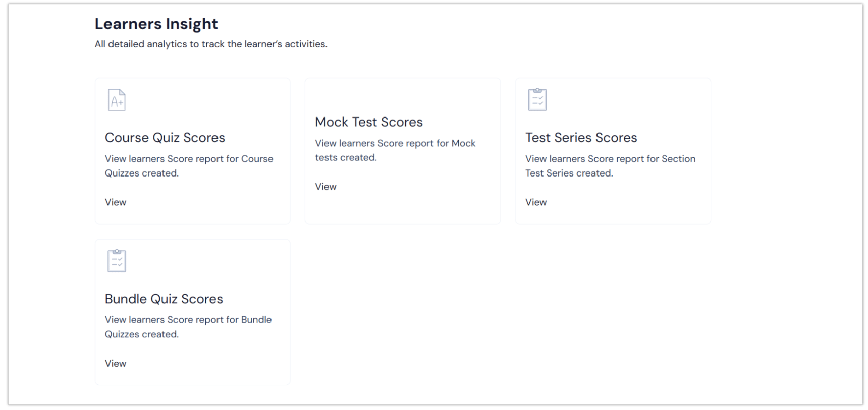Click the Mock tests score report description
This screenshot has height=410, width=868.
coord(395,150)
